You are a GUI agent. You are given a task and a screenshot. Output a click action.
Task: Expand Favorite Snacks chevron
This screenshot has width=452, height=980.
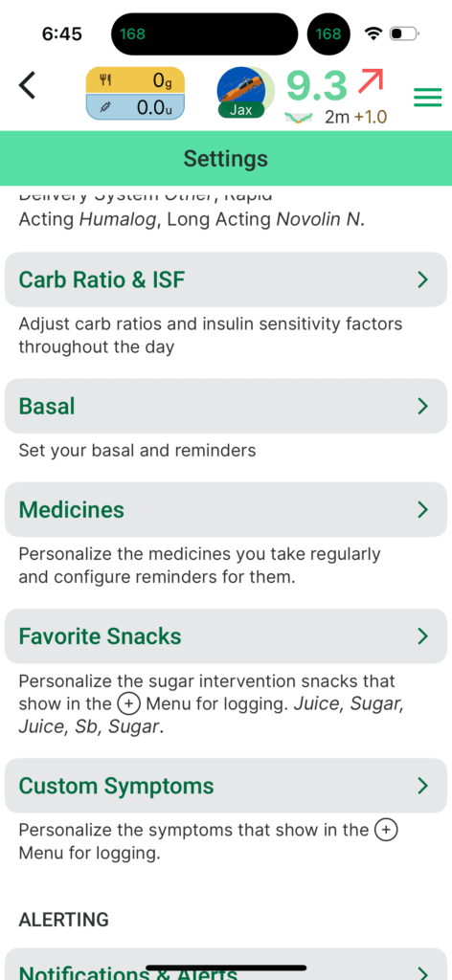point(422,636)
